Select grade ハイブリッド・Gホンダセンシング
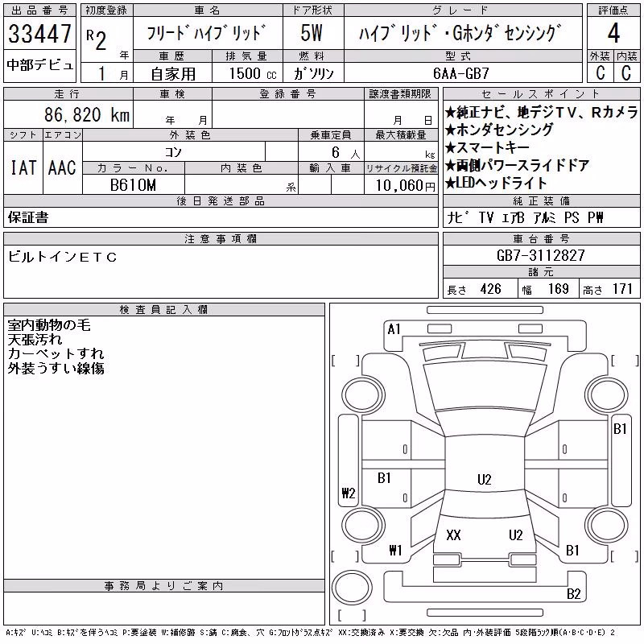 460,33
